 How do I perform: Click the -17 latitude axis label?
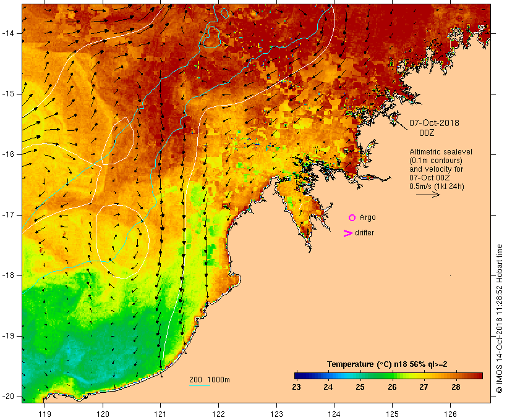pos(8,215)
